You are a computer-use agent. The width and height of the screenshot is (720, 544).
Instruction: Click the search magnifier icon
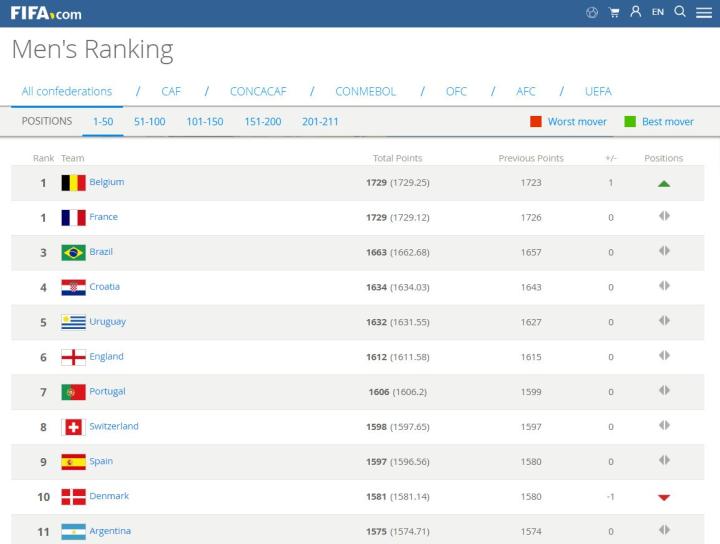pyautogui.click(x=680, y=12)
